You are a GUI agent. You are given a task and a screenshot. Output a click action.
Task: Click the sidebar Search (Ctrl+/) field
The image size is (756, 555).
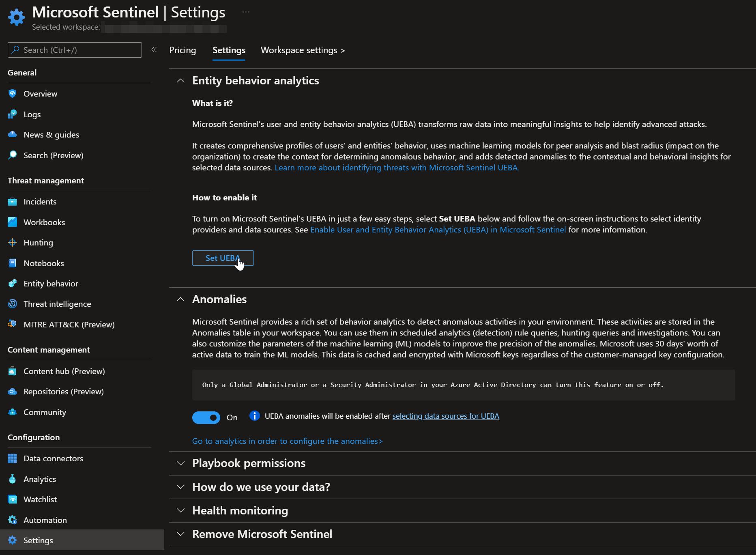tap(75, 50)
